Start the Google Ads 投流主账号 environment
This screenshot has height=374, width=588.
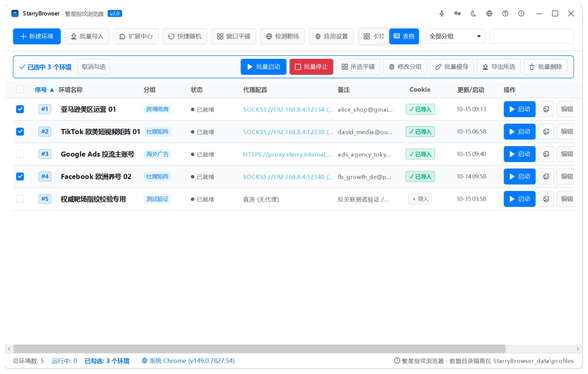(x=519, y=154)
